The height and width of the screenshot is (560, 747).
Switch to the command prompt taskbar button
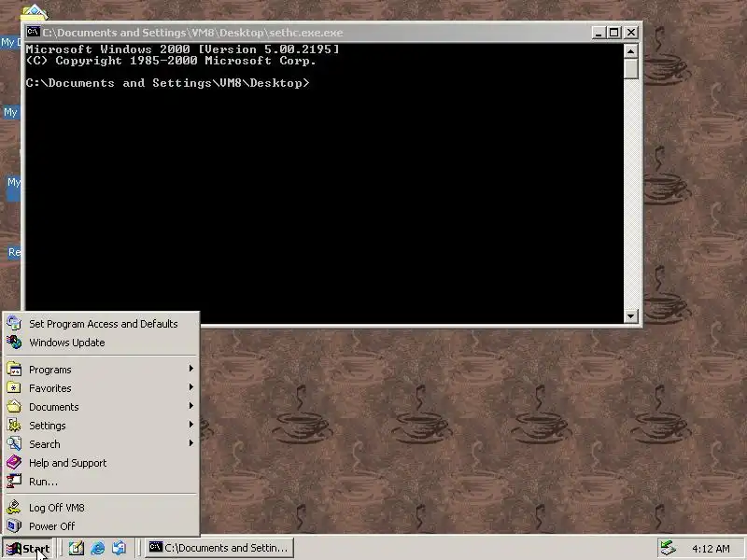(x=218, y=548)
